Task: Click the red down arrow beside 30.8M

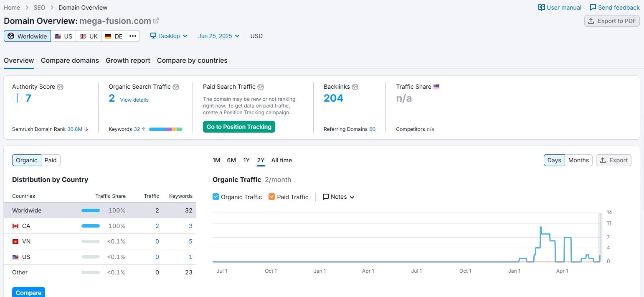Action: point(86,129)
